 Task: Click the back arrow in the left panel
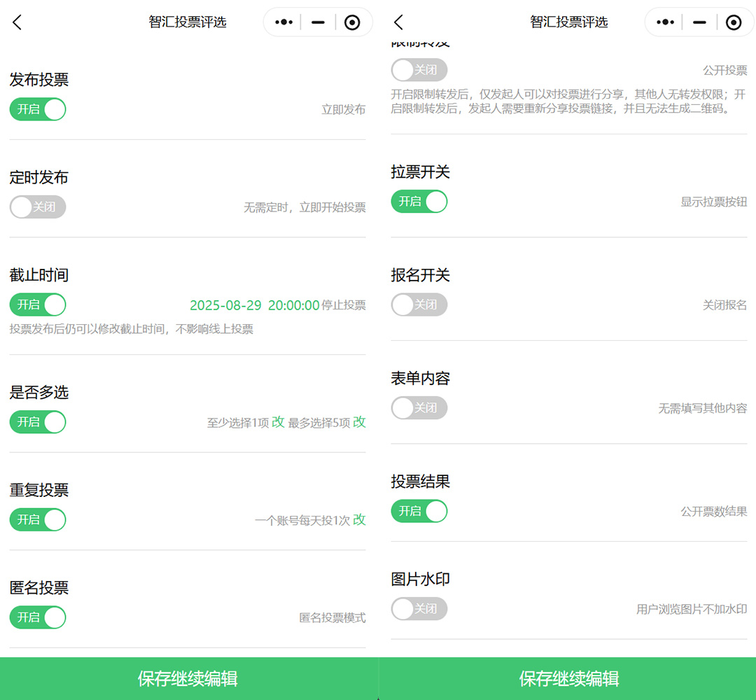[x=17, y=22]
